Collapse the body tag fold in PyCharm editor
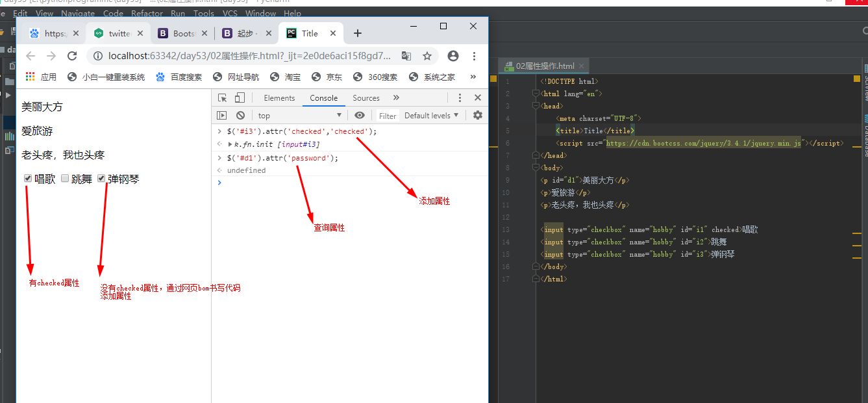 [x=536, y=168]
